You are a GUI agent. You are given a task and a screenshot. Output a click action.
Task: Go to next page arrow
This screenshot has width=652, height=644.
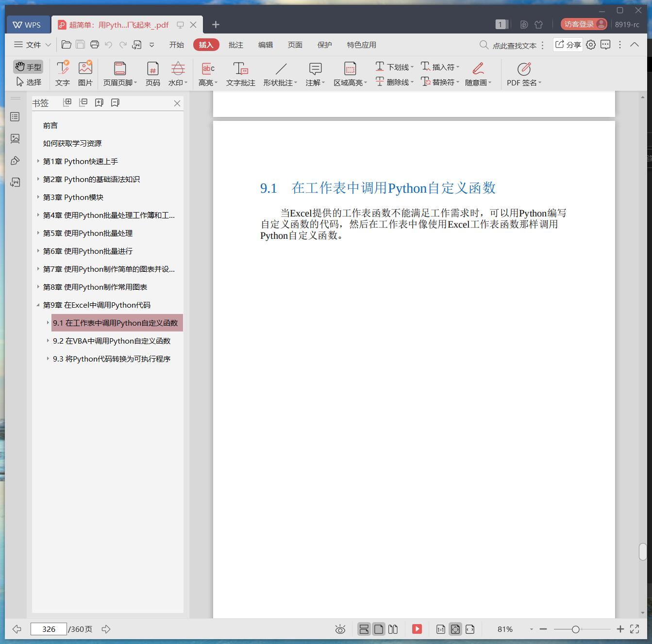(106, 629)
